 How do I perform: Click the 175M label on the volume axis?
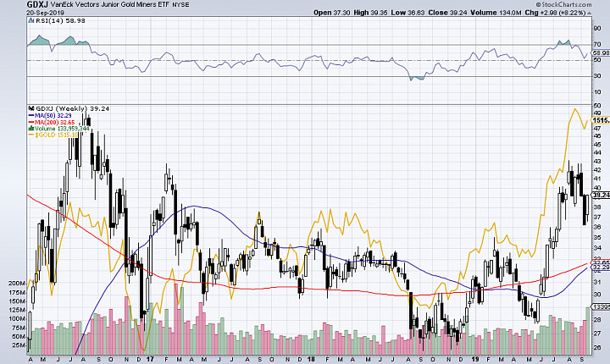tap(17, 292)
